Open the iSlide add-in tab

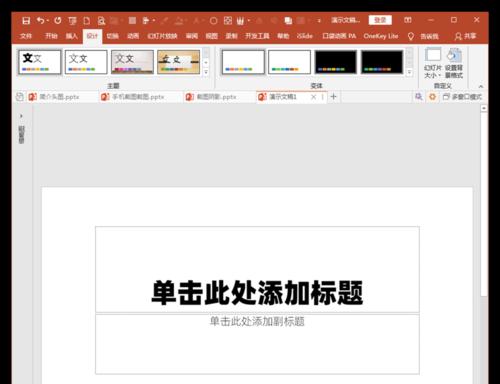tap(305, 36)
